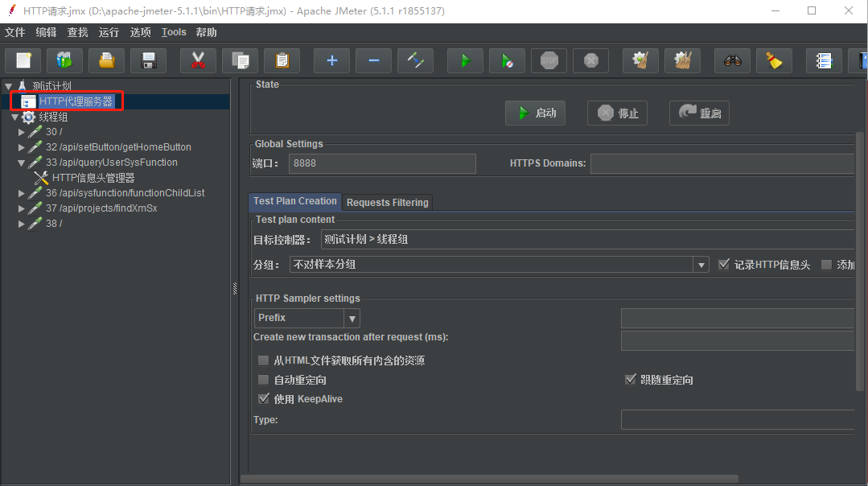Click the Open file folder icon
868x486 pixels.
[x=107, y=60]
